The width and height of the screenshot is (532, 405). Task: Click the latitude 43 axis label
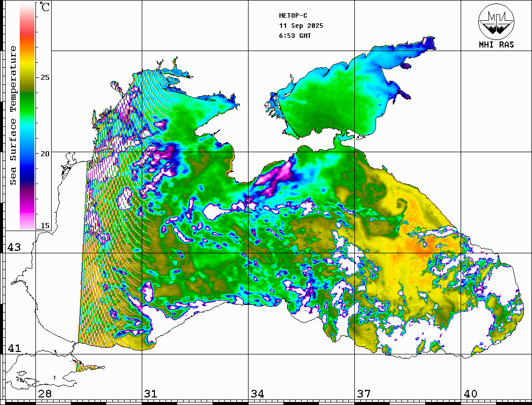[x=14, y=247]
